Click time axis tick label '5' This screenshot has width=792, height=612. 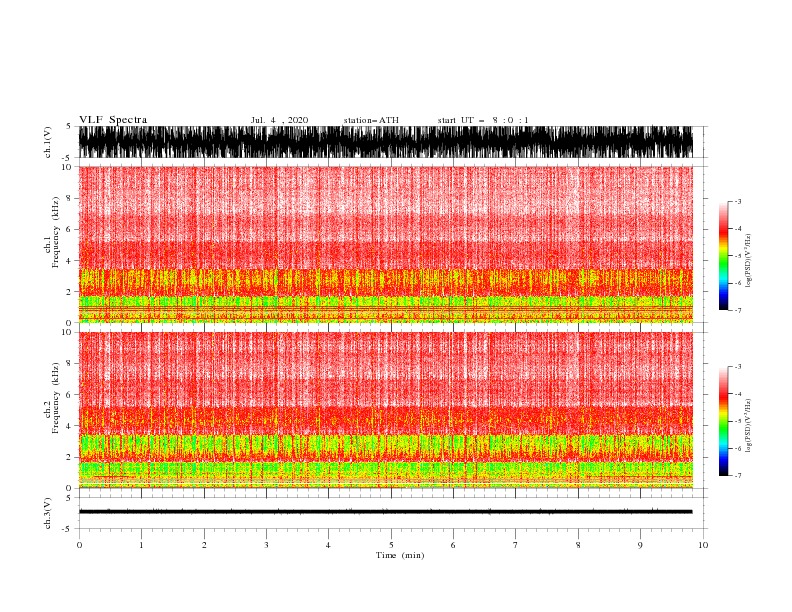click(x=391, y=545)
